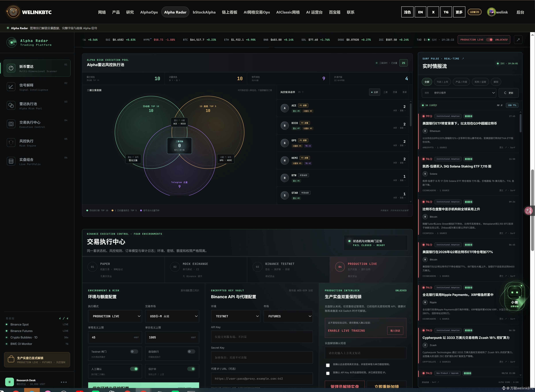Image resolution: width=535 pixels, height=392 pixels.
Task: Click the Alpha Radar radar logo icon
Action: tap(12, 43)
